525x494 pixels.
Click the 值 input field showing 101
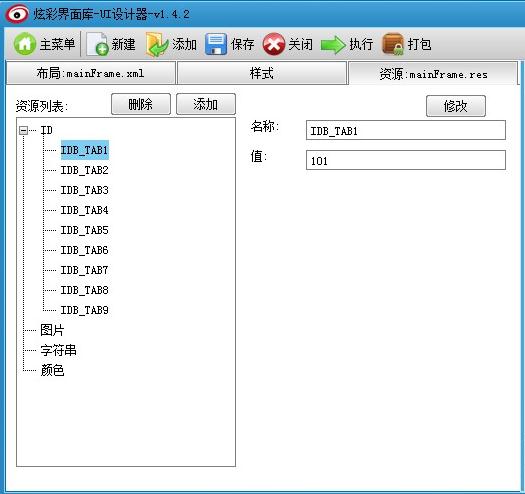406,160
